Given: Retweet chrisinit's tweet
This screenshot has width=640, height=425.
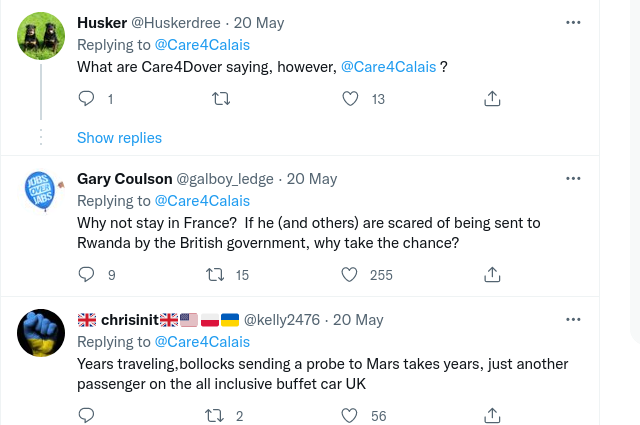Looking at the screenshot, I should (213, 415).
